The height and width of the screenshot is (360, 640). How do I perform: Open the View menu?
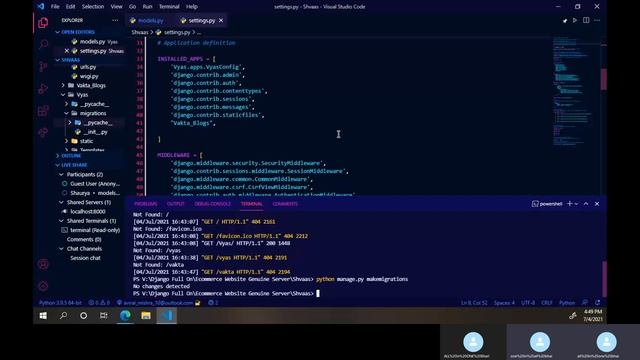116,7
